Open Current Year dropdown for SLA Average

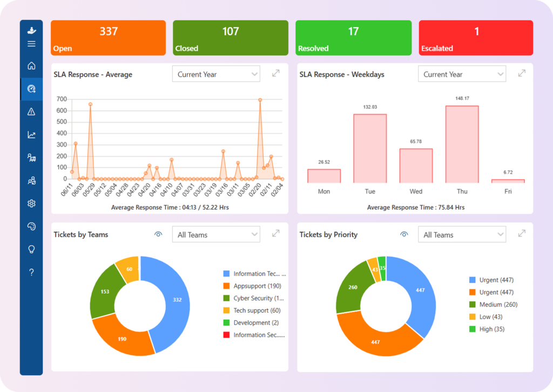tap(216, 74)
